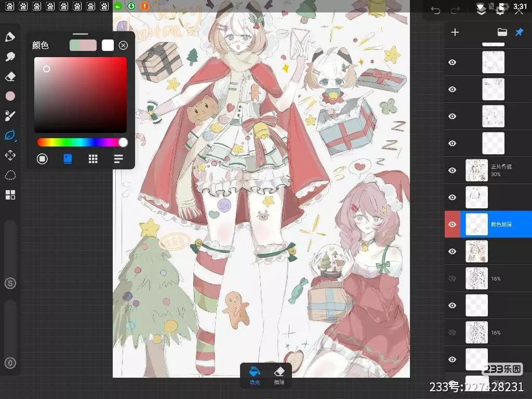Click the 颜色加深 layer name
The width and height of the screenshot is (532, 399).
[501, 224]
